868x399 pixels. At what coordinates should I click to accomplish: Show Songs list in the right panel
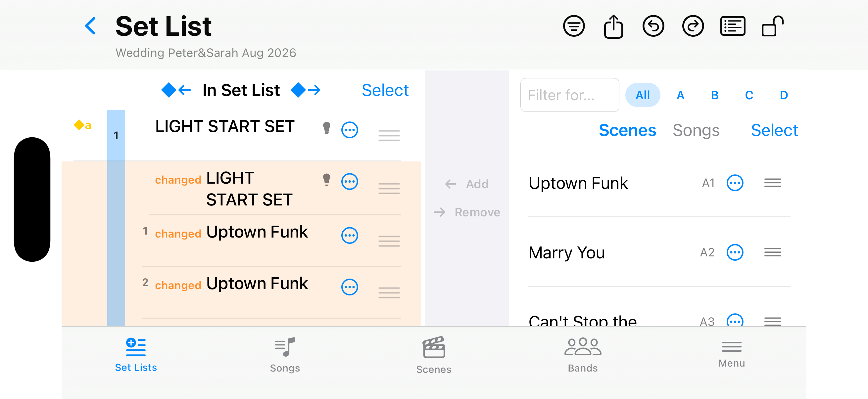pos(696,130)
